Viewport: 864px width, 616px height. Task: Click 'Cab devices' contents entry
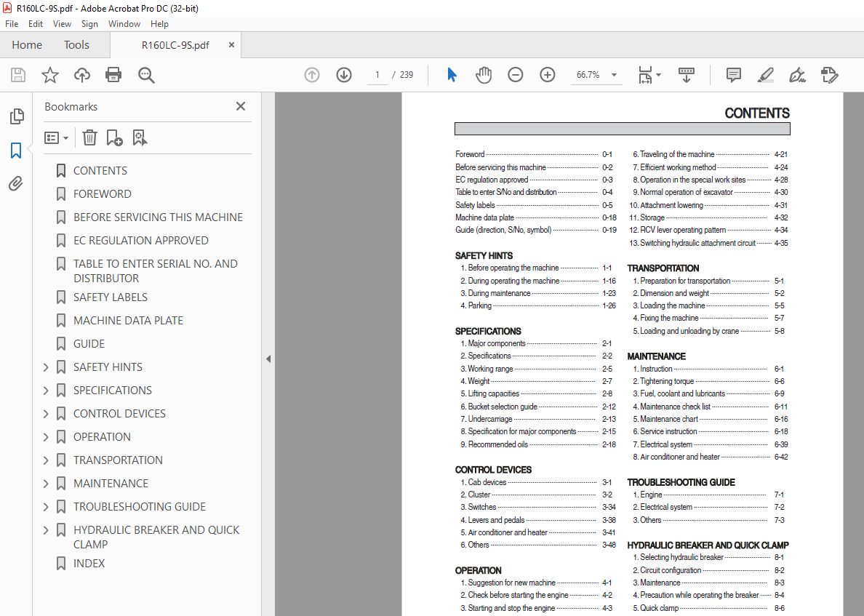(x=487, y=482)
